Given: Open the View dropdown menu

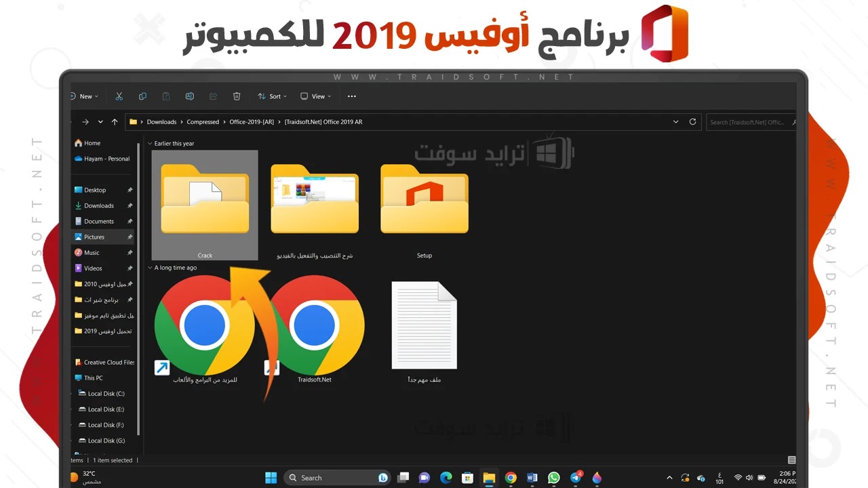Looking at the screenshot, I should pyautogui.click(x=316, y=96).
